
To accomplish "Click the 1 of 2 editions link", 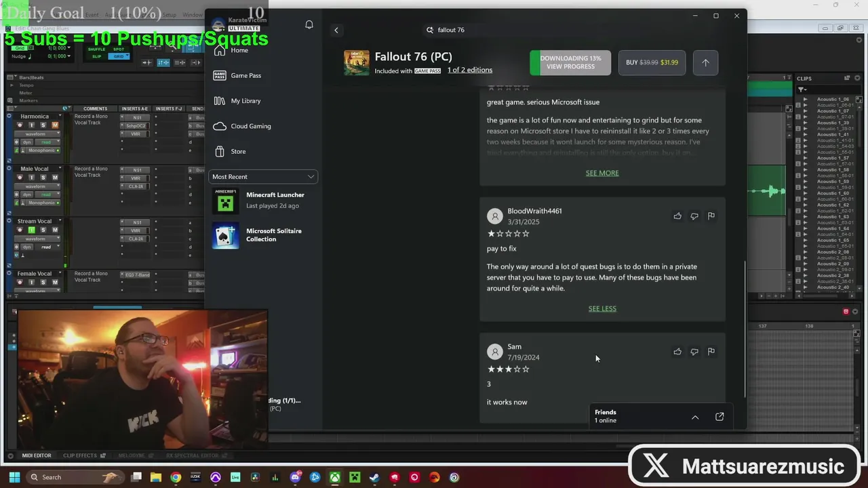I will point(470,70).
